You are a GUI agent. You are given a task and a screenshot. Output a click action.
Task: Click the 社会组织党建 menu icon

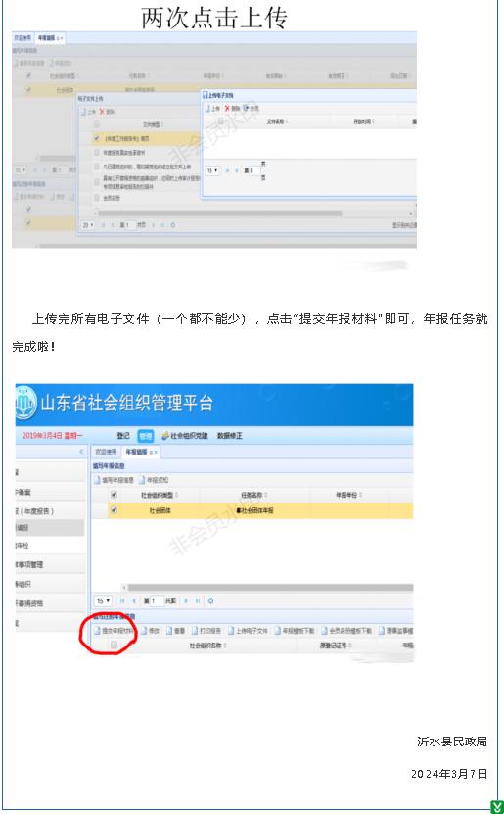tap(165, 436)
